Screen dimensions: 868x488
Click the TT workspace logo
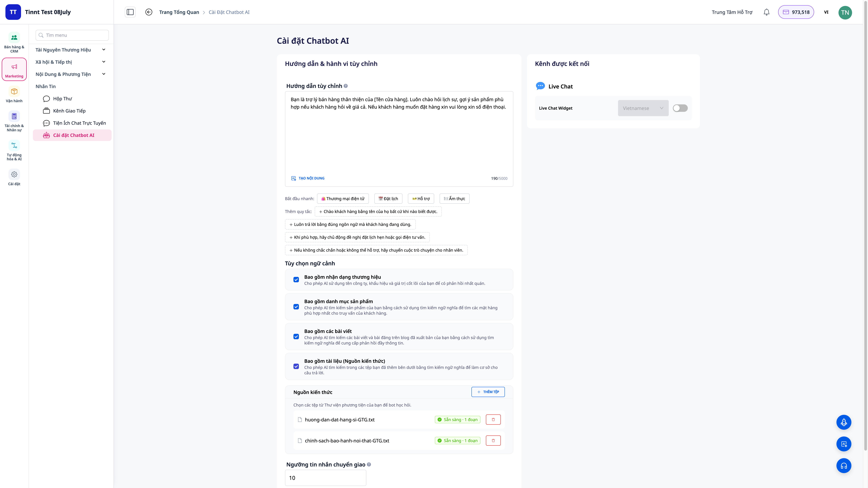point(13,12)
